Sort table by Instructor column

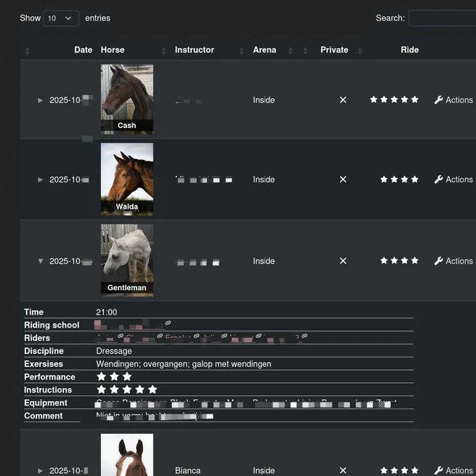[x=194, y=50]
